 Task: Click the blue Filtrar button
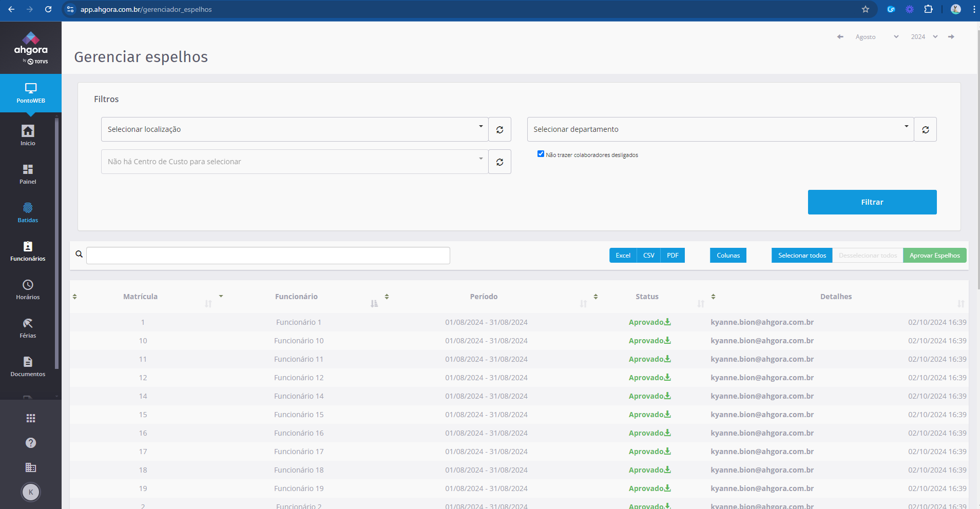tap(872, 202)
